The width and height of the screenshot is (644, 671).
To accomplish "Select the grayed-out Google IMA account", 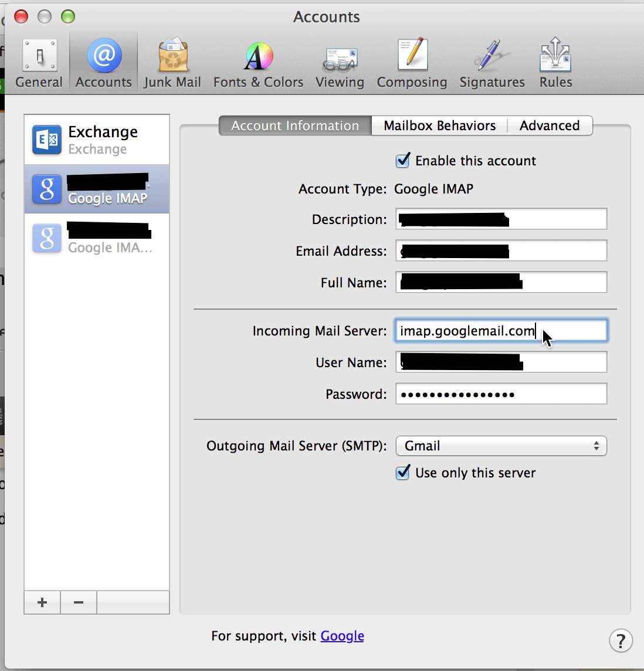I will click(x=96, y=238).
